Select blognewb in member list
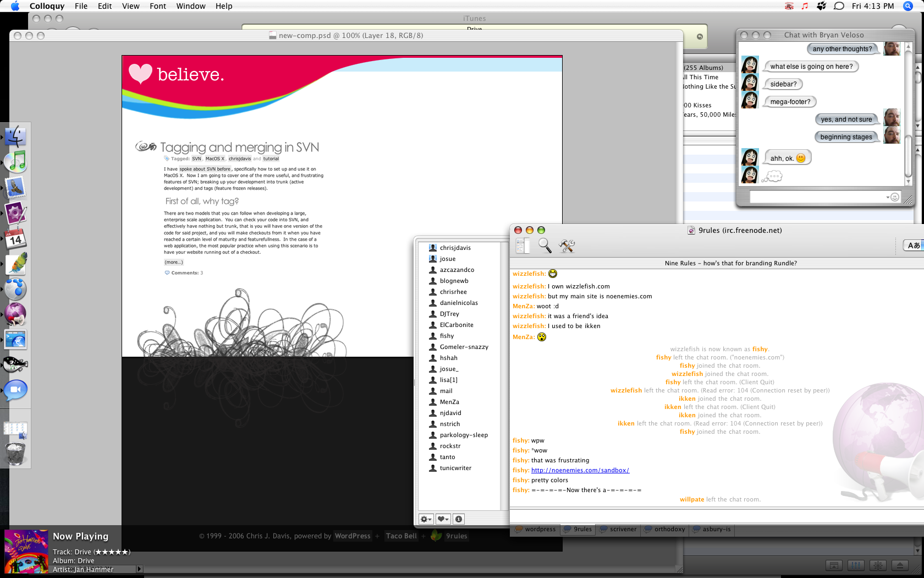This screenshot has width=924, height=578. click(459, 281)
